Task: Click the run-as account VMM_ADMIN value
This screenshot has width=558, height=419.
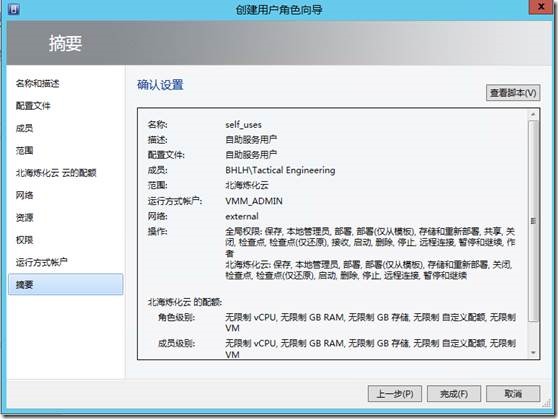Action: [x=254, y=201]
